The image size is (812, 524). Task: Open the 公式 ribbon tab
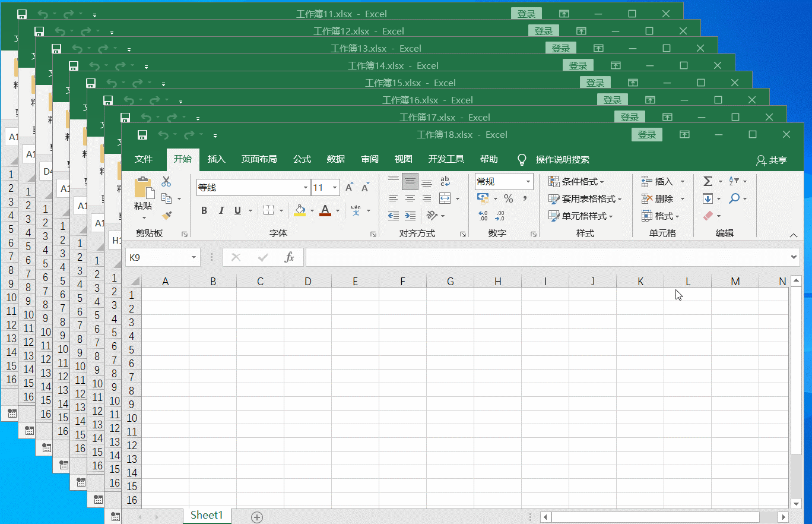pos(302,159)
